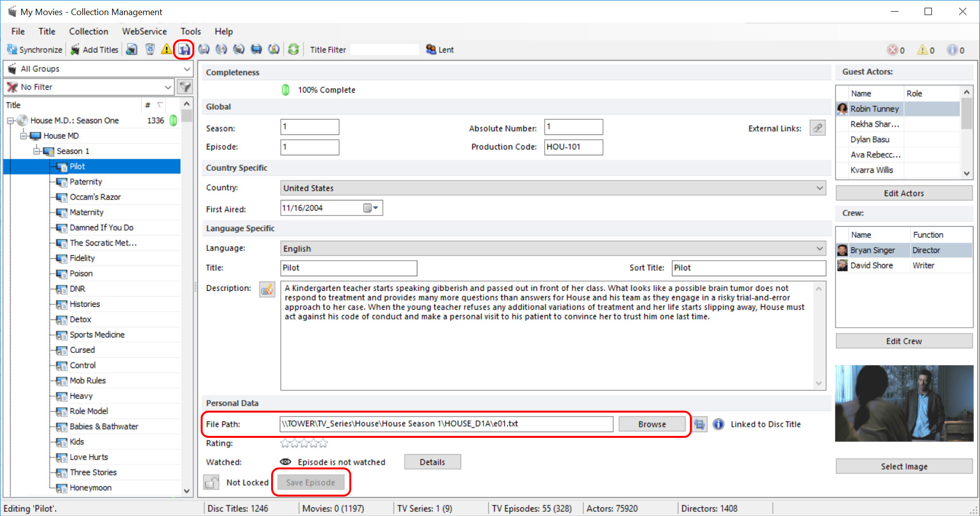Click the Details button
This screenshot has height=516, width=980.
[x=432, y=462]
